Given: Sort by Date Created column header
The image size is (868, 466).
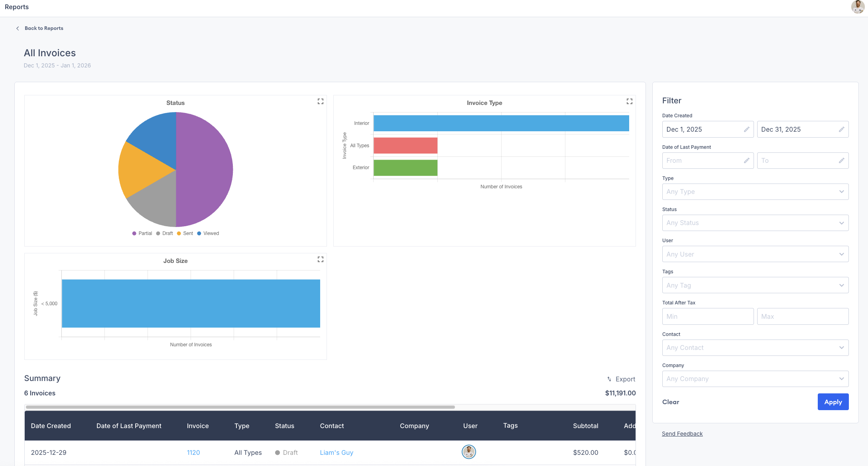Looking at the screenshot, I should pos(51,426).
